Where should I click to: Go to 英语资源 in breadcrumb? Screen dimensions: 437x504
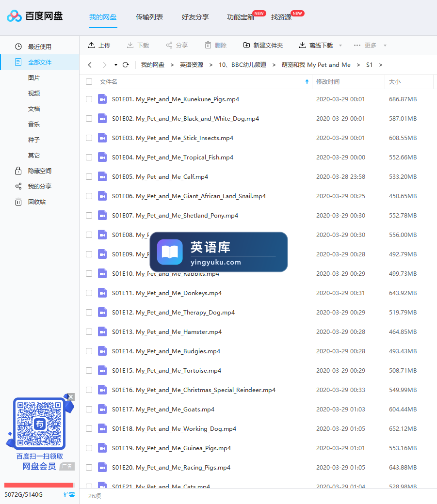point(192,65)
